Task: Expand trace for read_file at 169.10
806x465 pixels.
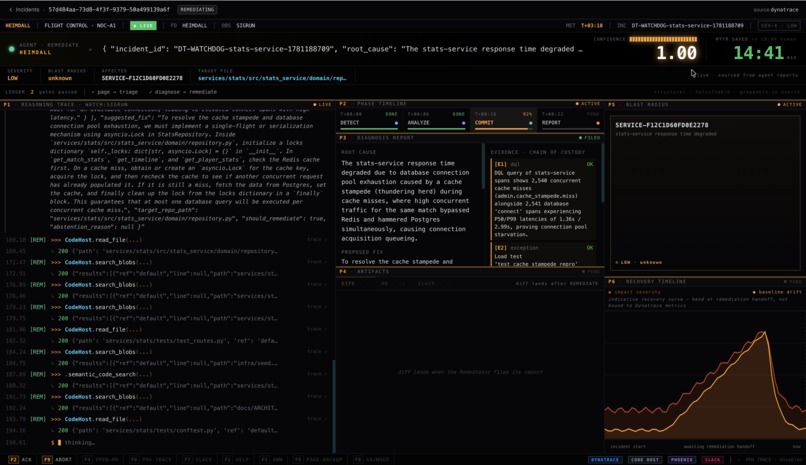Action: [x=317, y=240]
